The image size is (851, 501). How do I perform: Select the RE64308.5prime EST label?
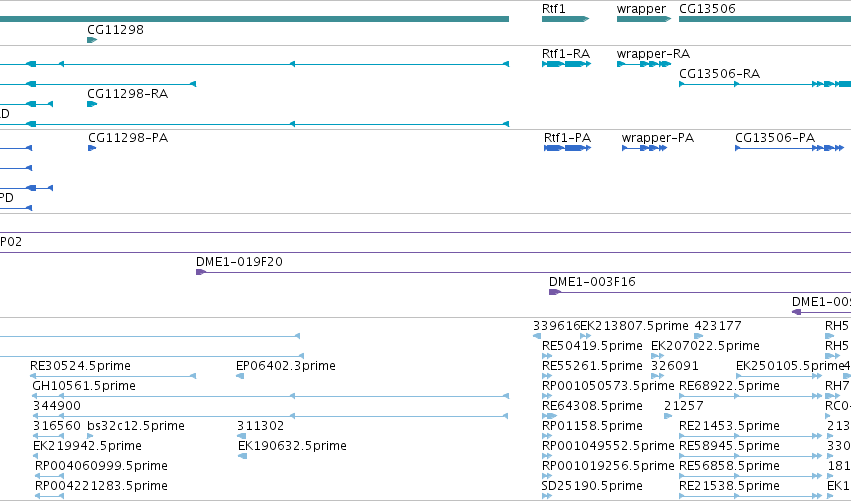pos(592,407)
